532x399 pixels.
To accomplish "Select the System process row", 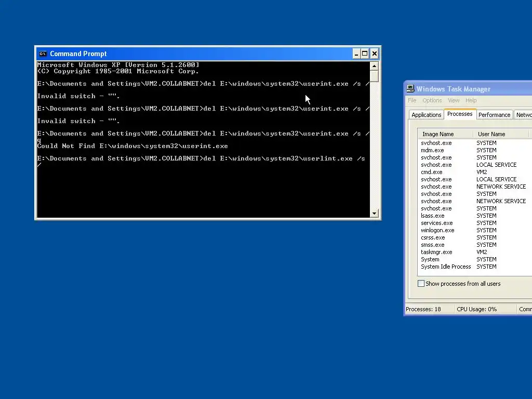I will coord(475,259).
